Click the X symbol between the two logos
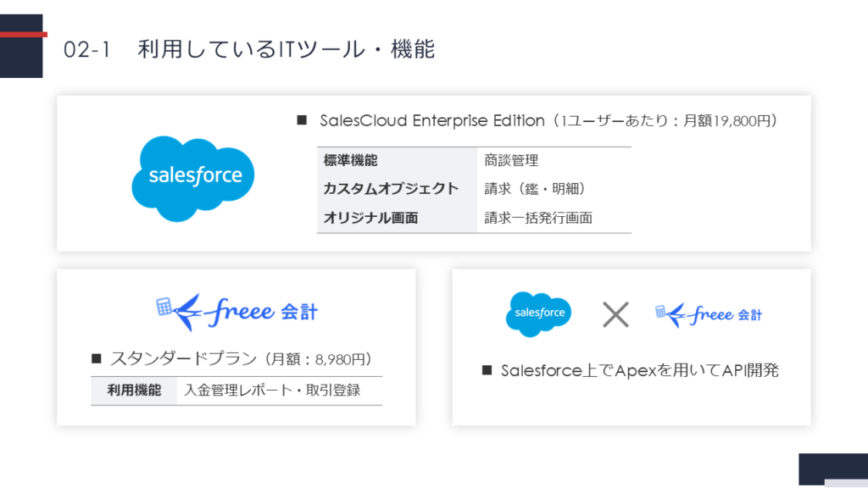Image resolution: width=868 pixels, height=488 pixels. click(615, 314)
